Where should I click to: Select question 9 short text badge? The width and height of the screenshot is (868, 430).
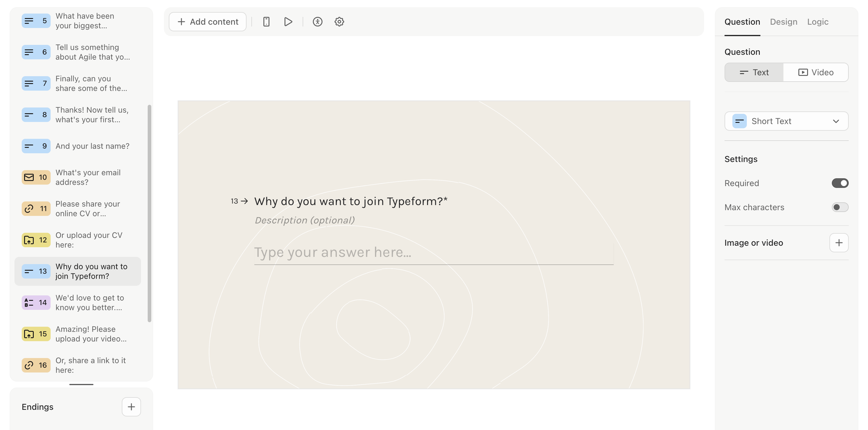click(36, 146)
